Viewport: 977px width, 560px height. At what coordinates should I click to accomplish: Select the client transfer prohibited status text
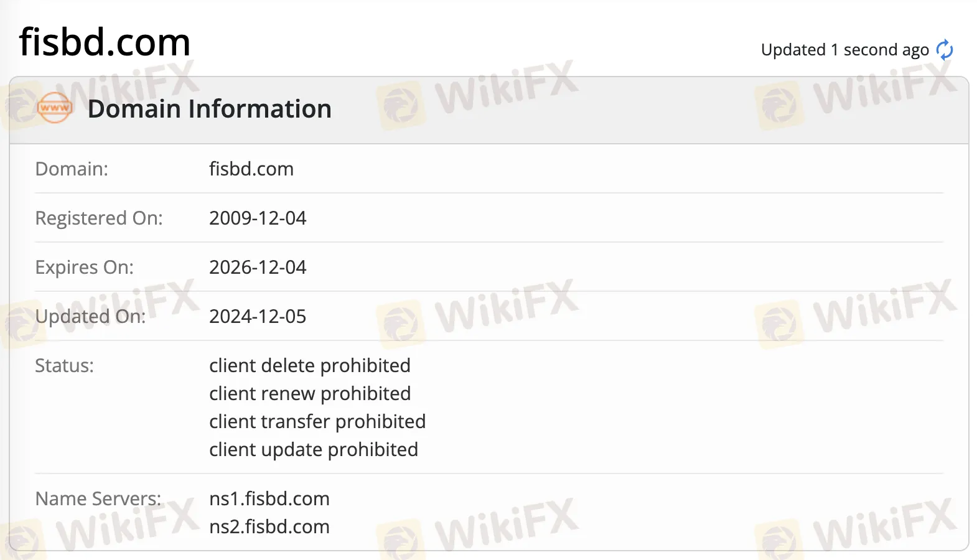click(317, 421)
